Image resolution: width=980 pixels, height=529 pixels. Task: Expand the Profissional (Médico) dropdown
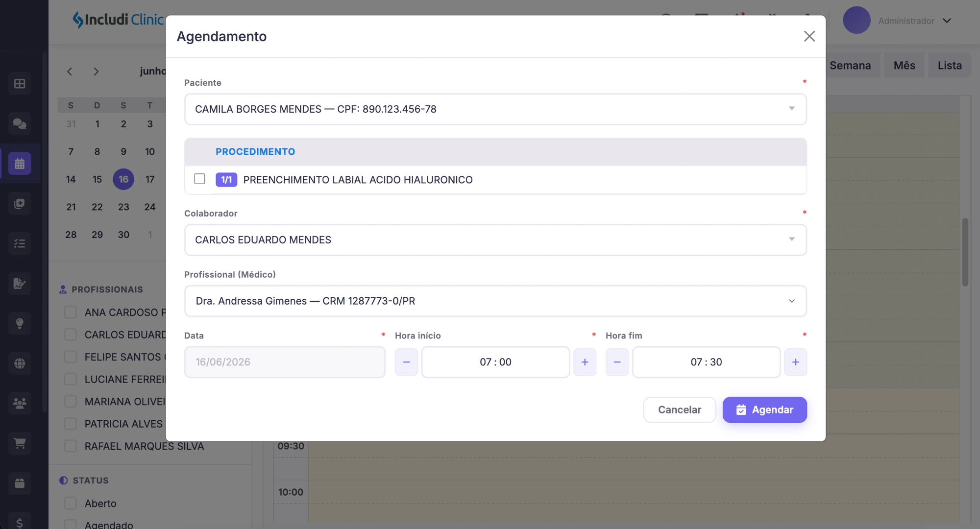click(495, 301)
